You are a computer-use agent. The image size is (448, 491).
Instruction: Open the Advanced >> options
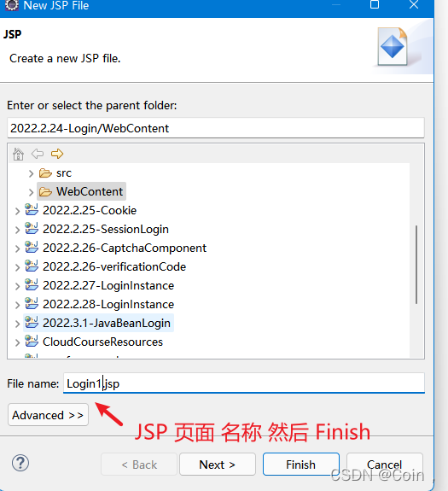[x=48, y=415]
